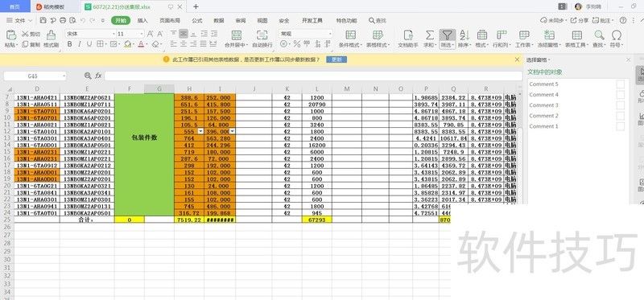Open the Insert (插入) ribbon tab
This screenshot has height=300, width=644.
click(142, 21)
